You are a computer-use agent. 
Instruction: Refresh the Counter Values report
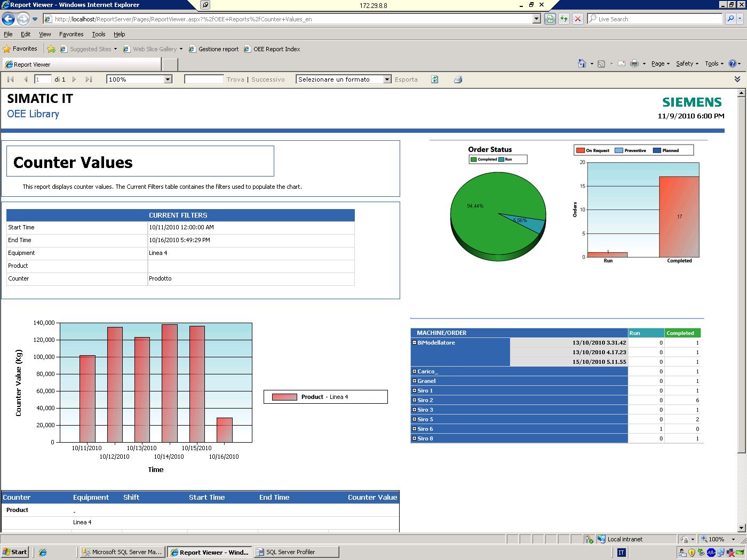(434, 79)
